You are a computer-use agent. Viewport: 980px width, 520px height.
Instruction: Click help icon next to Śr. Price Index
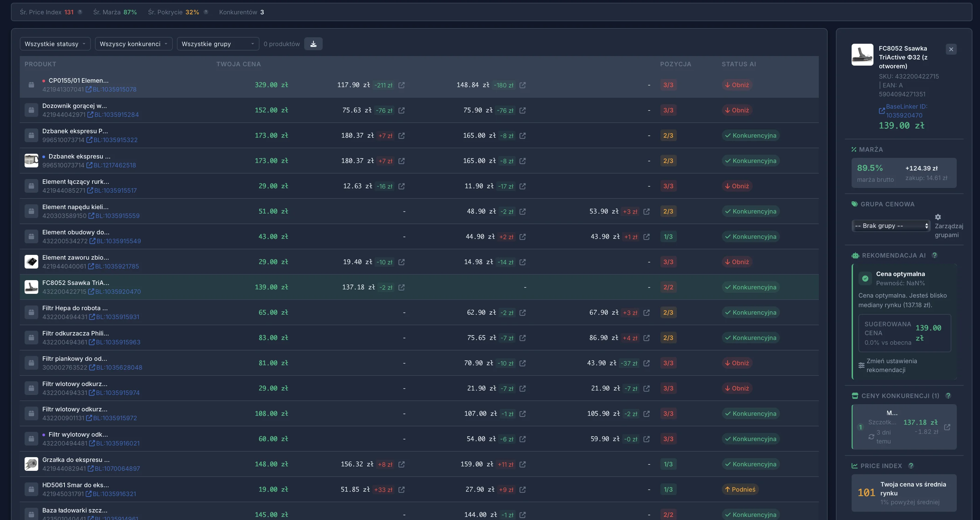click(x=80, y=12)
